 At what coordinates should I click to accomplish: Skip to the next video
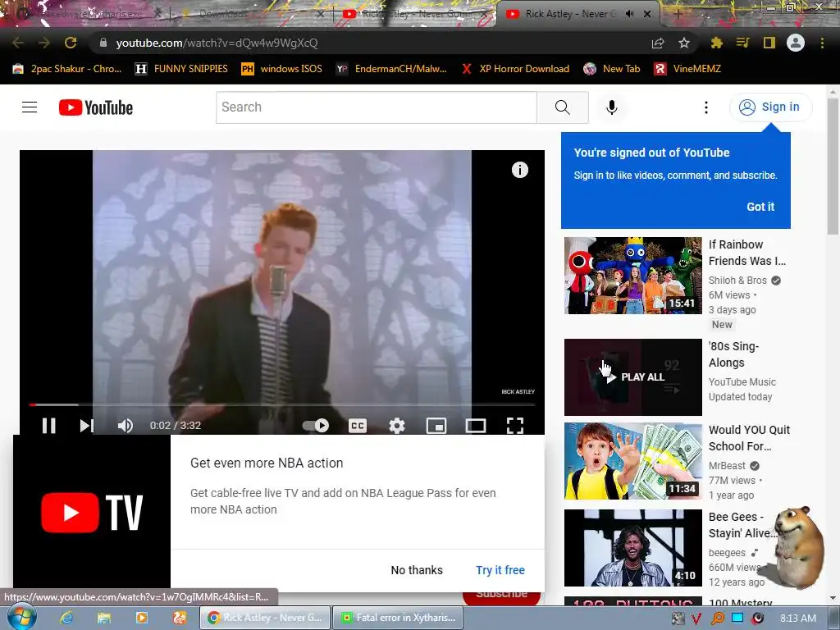(x=87, y=426)
